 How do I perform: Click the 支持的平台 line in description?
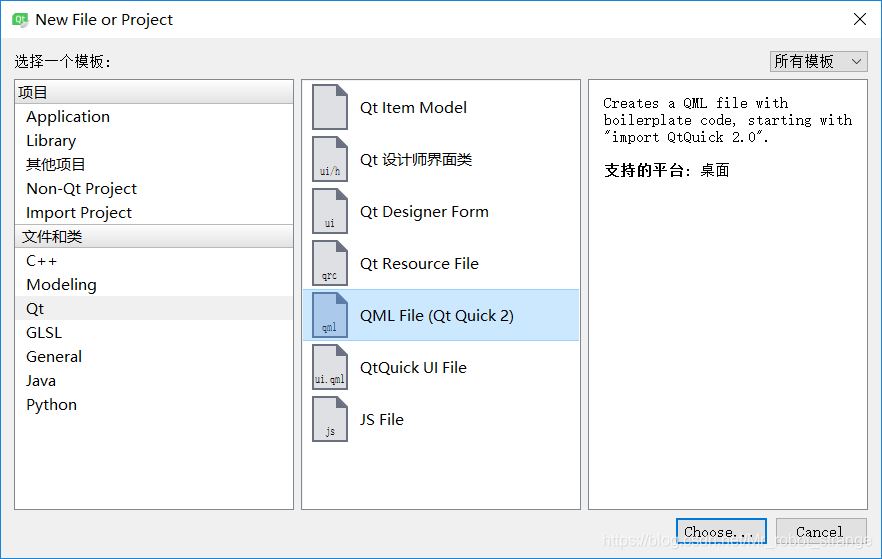667,170
